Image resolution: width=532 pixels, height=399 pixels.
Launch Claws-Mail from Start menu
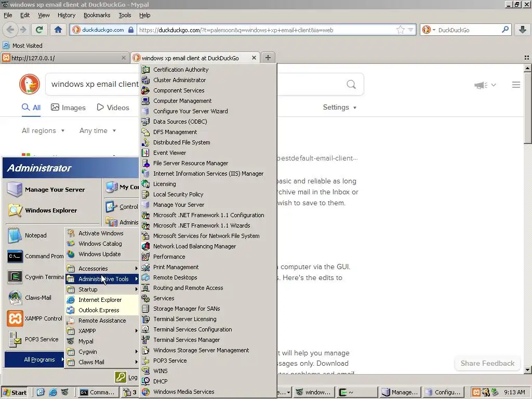(35, 298)
